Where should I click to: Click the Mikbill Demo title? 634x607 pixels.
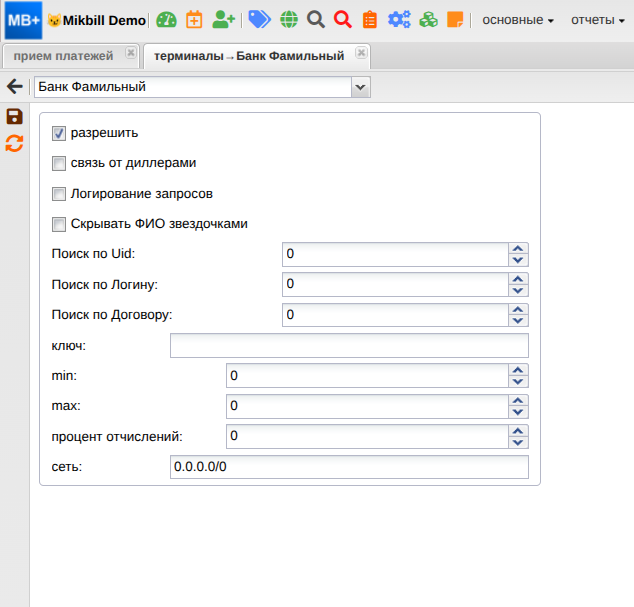(104, 20)
